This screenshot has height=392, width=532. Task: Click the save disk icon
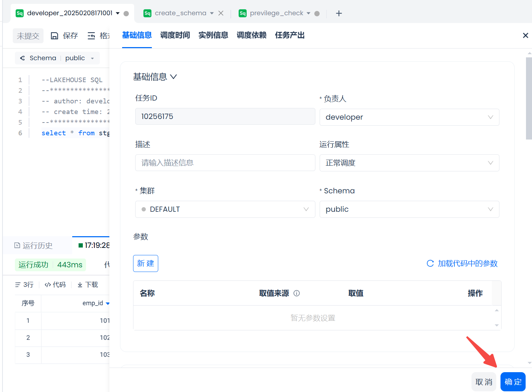click(x=55, y=36)
